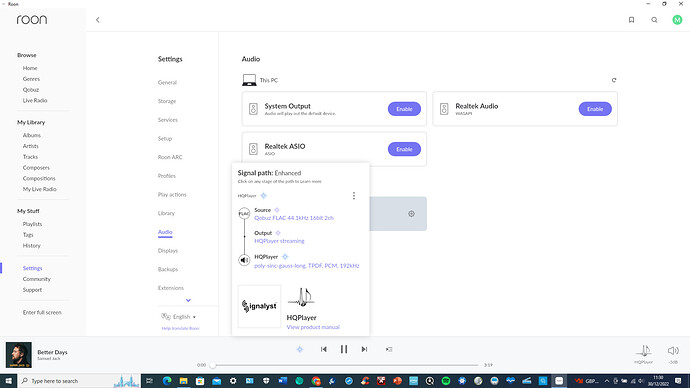The height and width of the screenshot is (388, 690).
Task: Click the HQPlayer speaker stage icon
Action: [244, 260]
